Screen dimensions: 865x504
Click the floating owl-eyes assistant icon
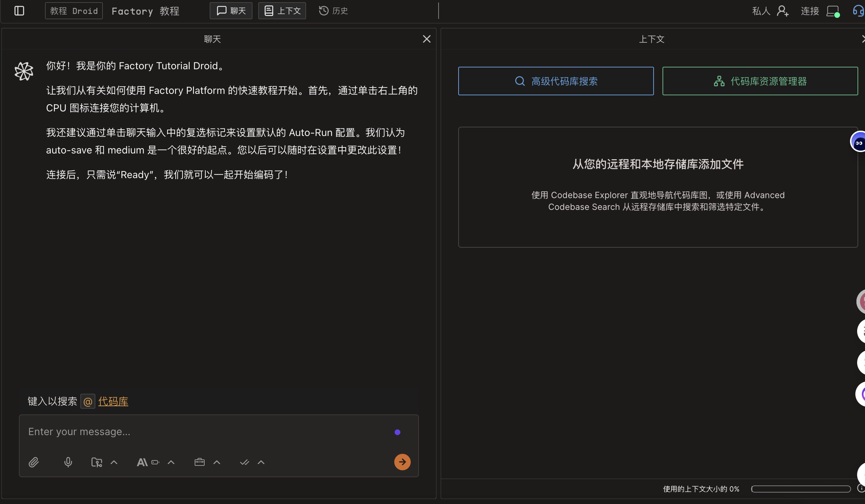point(859,142)
